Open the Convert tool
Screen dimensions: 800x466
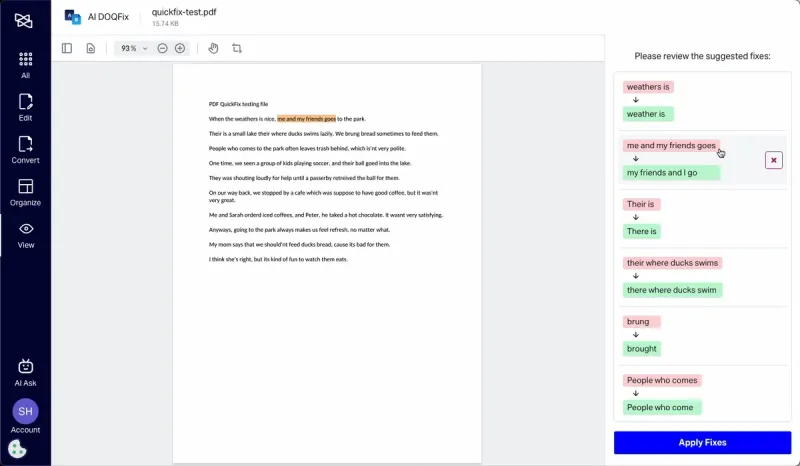point(26,150)
